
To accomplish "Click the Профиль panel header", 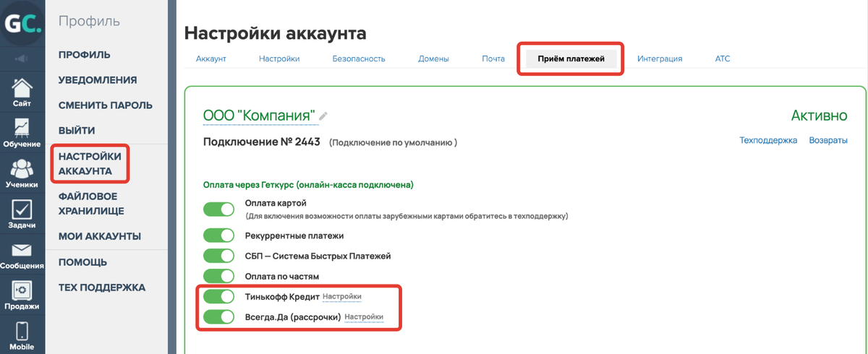I will coord(89,20).
